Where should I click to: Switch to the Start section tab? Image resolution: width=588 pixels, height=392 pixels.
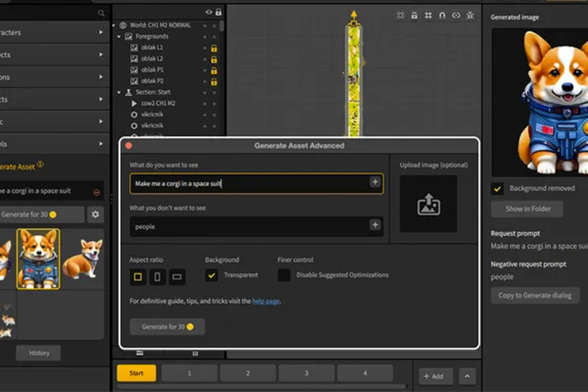pyautogui.click(x=136, y=373)
